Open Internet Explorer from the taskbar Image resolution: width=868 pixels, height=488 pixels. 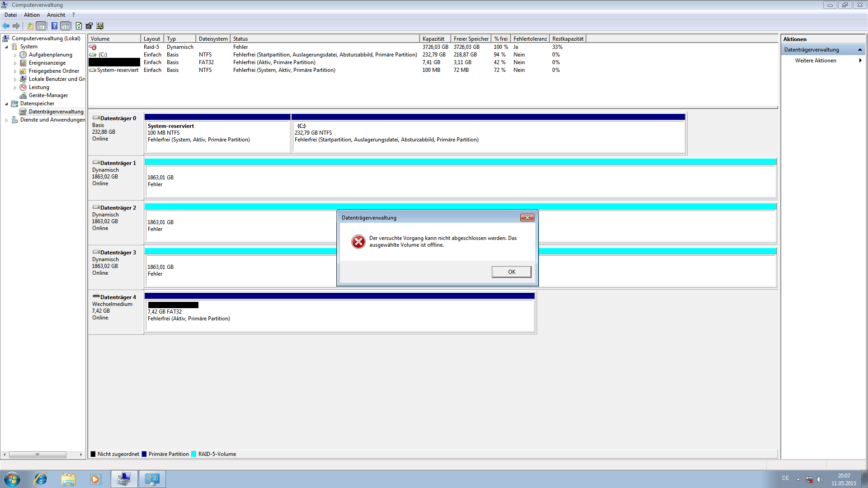click(41, 479)
